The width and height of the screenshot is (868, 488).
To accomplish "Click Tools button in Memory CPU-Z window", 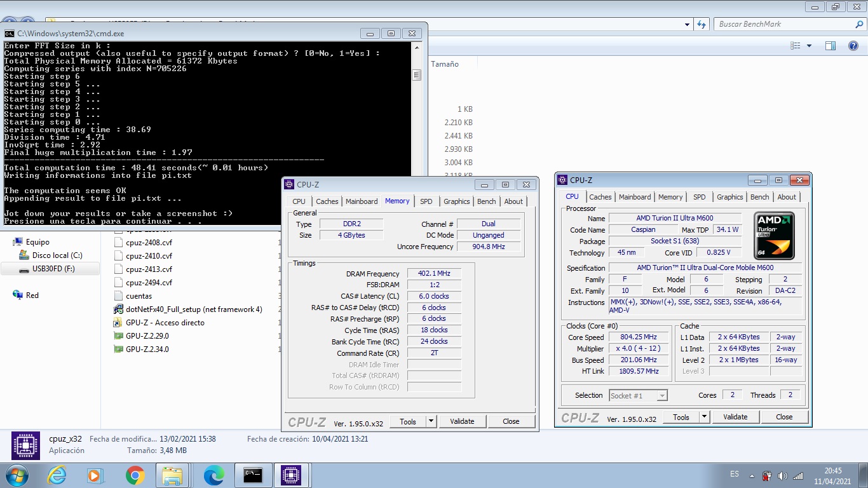I will (408, 421).
